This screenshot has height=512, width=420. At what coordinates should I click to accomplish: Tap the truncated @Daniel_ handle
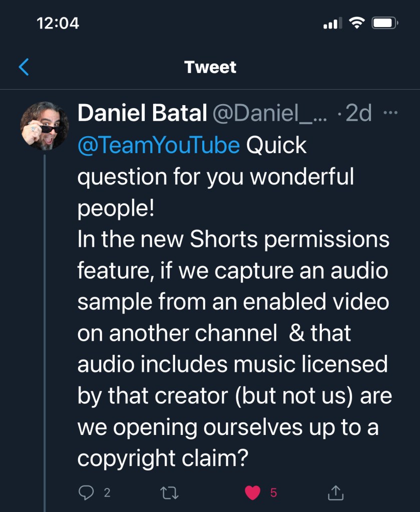pyautogui.click(x=270, y=114)
